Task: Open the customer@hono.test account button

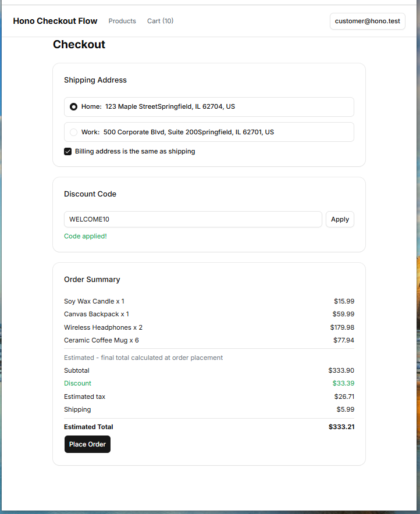Action: 368,22
